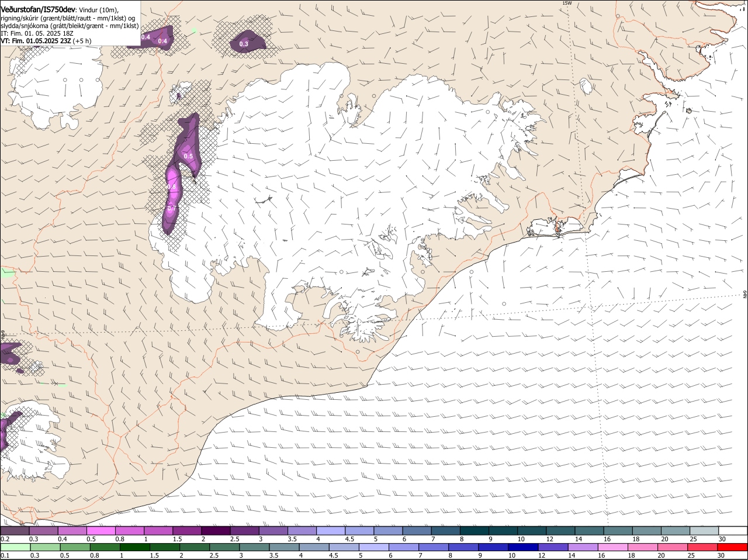
Task: Click the 'VT: Fim. 01.05.2025 23Z (+5 h)' line
Action: (46, 41)
